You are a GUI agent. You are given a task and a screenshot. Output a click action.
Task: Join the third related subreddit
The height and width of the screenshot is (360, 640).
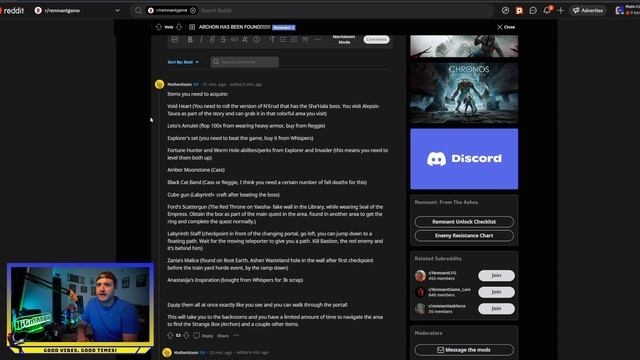(x=496, y=309)
